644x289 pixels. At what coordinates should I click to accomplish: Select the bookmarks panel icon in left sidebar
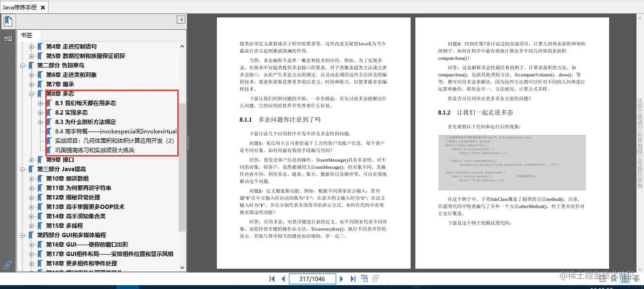pyautogui.click(x=8, y=21)
